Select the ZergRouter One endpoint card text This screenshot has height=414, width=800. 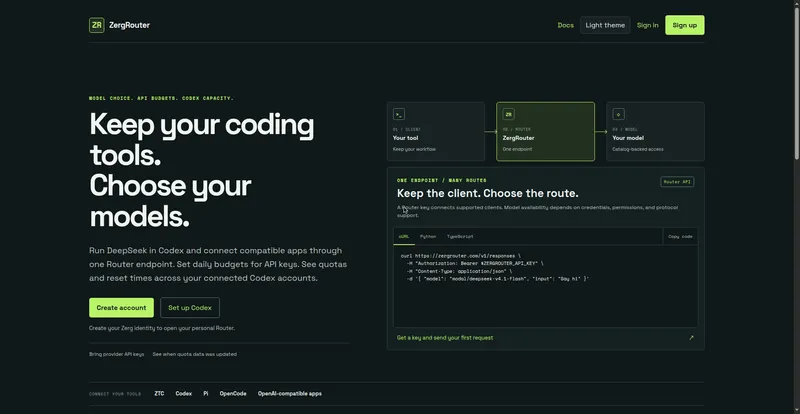pos(517,150)
